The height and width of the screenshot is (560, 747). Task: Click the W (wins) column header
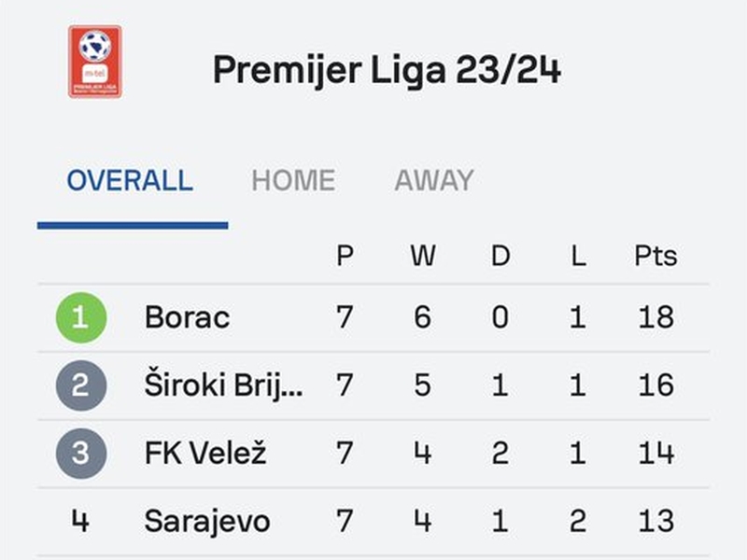[x=423, y=256]
